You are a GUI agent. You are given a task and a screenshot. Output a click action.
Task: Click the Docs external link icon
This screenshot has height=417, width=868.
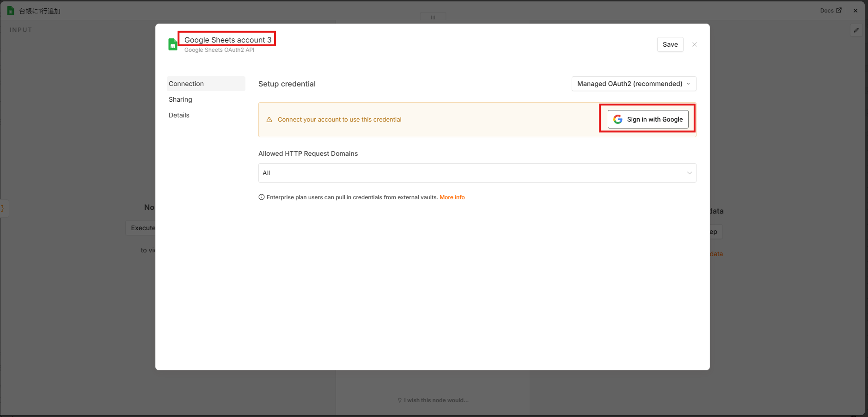(x=839, y=10)
